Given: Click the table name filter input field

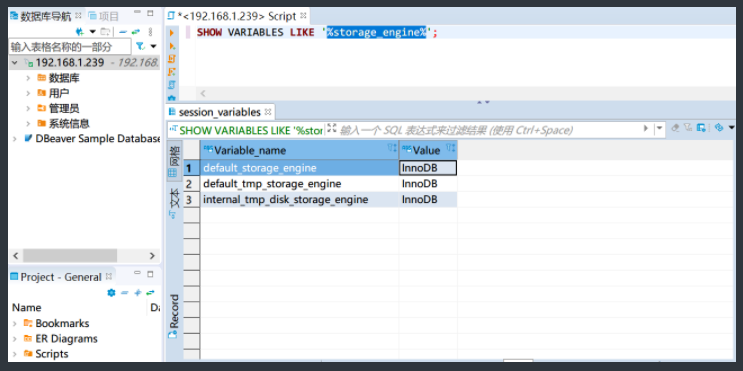Looking at the screenshot, I should coord(70,47).
